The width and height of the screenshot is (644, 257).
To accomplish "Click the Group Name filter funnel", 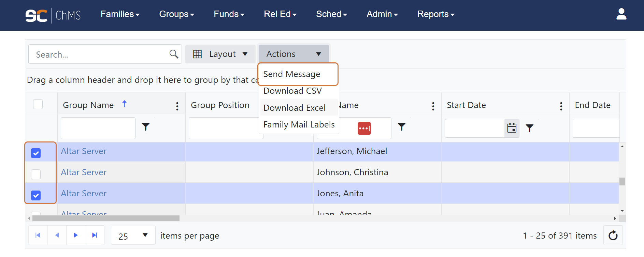I will pos(146,127).
